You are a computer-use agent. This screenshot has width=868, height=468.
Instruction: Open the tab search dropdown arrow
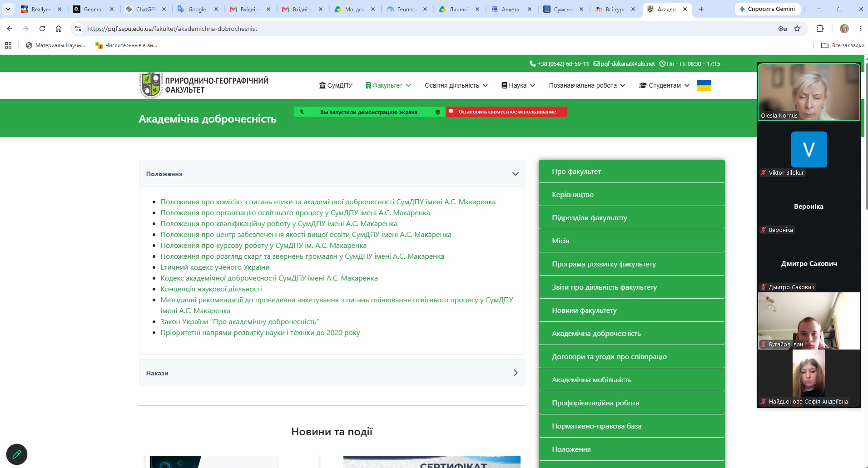click(8, 9)
